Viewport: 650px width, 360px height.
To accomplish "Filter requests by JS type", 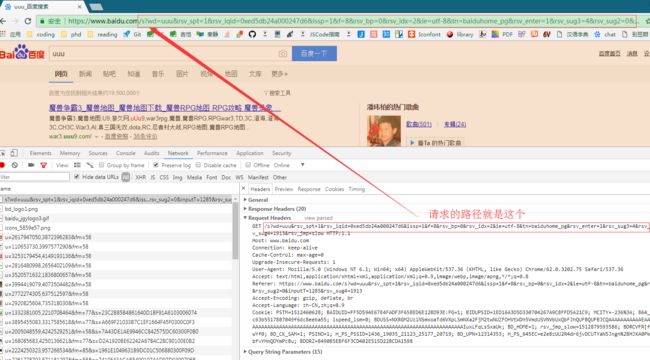I will tap(153, 177).
